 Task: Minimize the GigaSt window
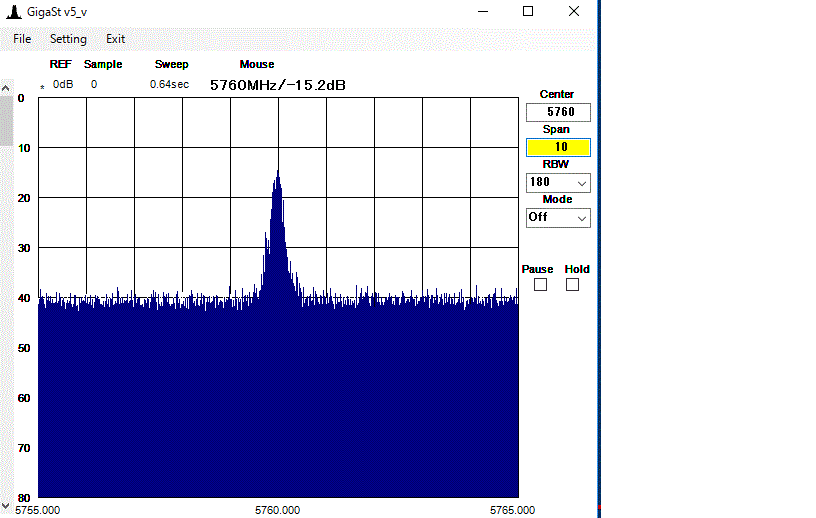click(482, 12)
